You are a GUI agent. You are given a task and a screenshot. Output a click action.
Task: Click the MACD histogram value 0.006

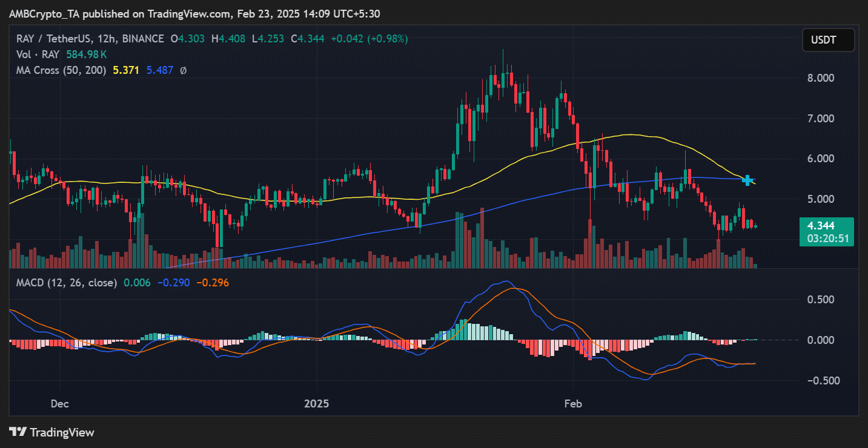coord(137,283)
